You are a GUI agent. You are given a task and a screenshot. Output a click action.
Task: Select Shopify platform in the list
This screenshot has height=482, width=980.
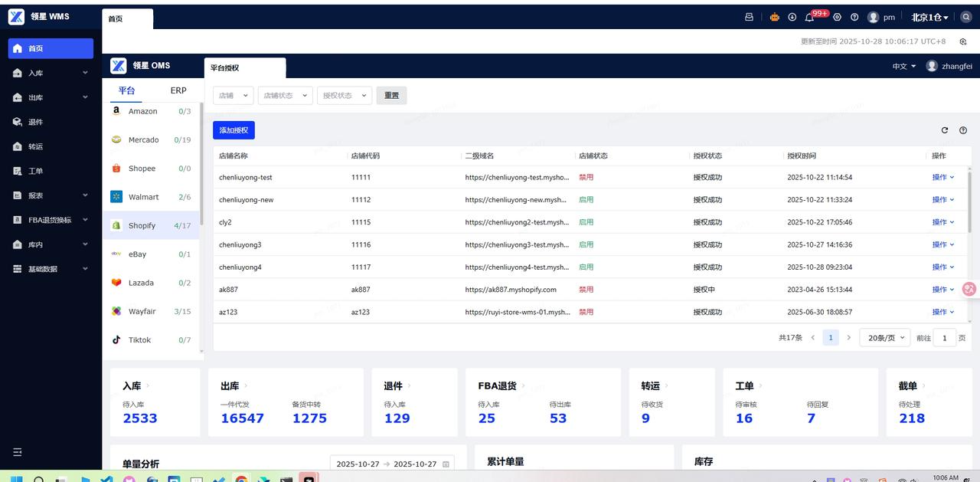click(x=151, y=225)
